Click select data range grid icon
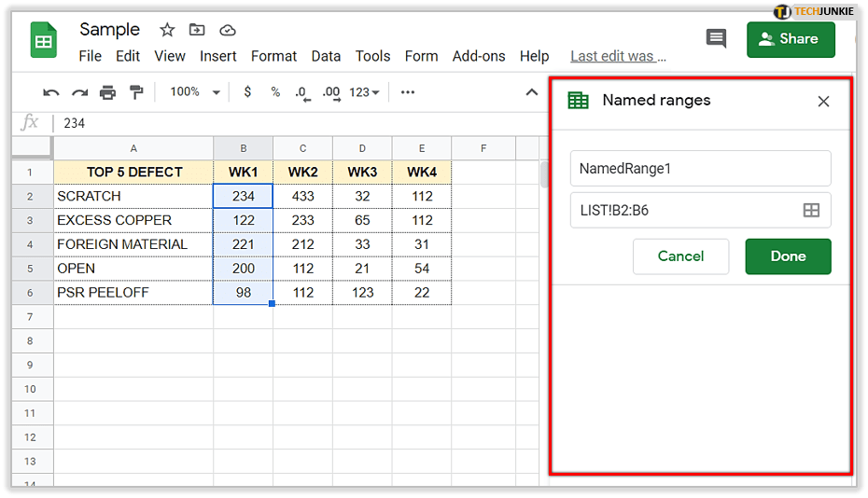 point(811,211)
